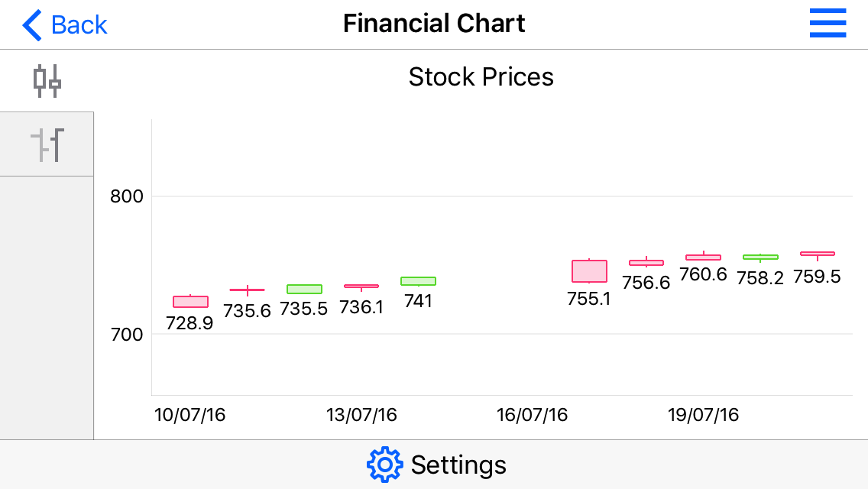
Task: Click the Settings gear icon
Action: tap(386, 464)
